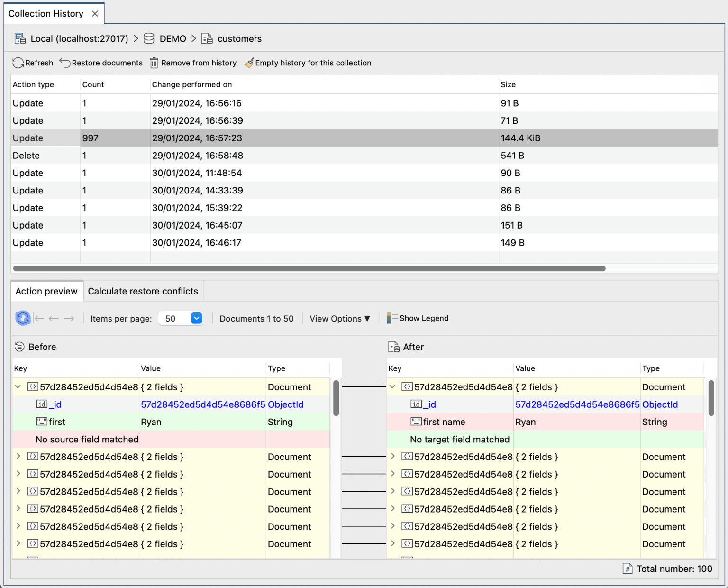The width and height of the screenshot is (728, 588).
Task: Click the Show Legend icon
Action: pyautogui.click(x=392, y=318)
